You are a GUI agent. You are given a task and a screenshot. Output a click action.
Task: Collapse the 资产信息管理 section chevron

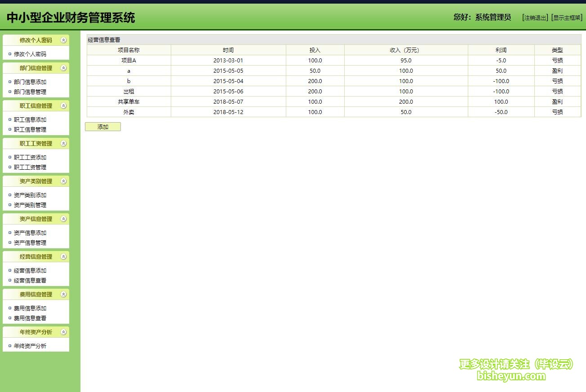[63, 219]
